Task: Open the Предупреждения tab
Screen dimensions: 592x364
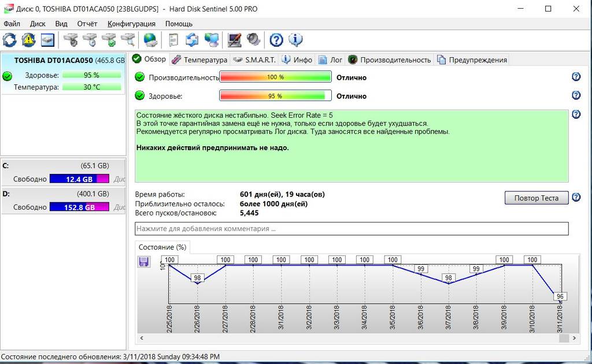Action: click(x=472, y=60)
